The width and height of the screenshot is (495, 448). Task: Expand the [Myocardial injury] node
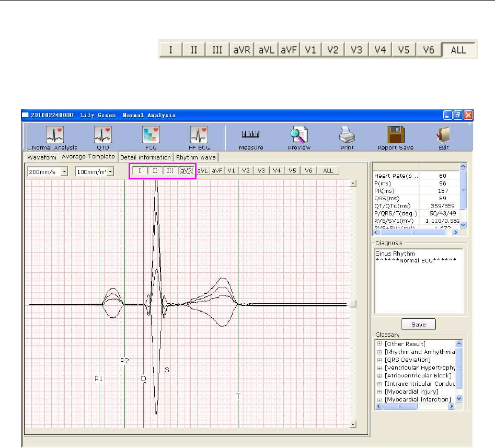coord(379,392)
